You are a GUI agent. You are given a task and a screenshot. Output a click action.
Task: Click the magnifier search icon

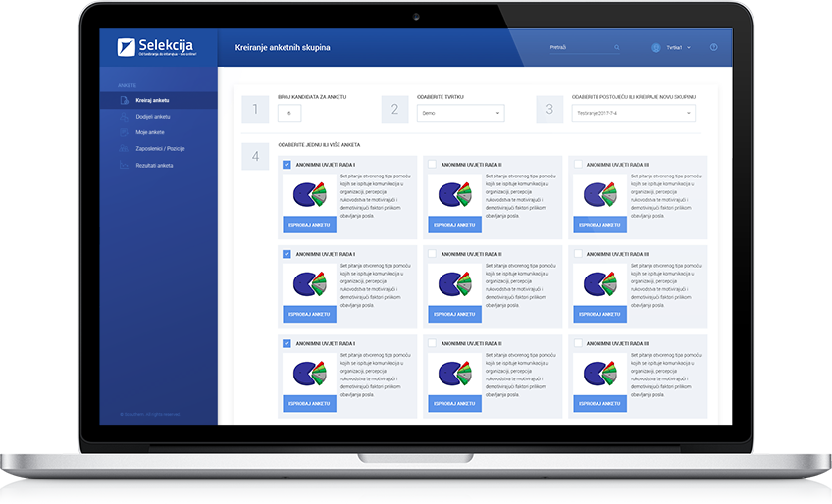pyautogui.click(x=616, y=48)
